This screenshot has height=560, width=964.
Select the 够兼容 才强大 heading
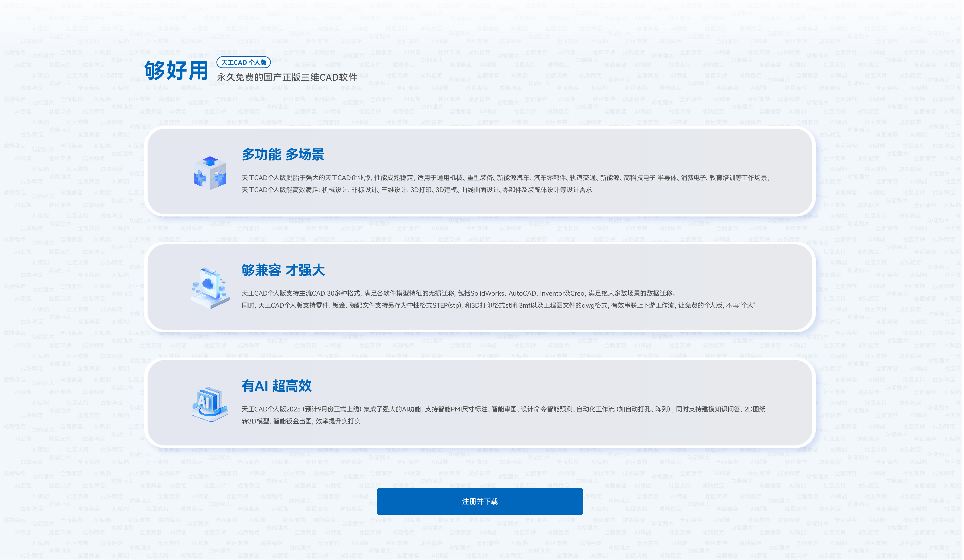283,270
